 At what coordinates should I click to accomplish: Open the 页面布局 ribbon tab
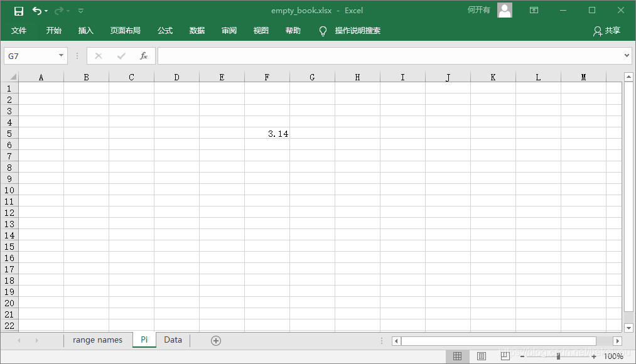pos(126,30)
